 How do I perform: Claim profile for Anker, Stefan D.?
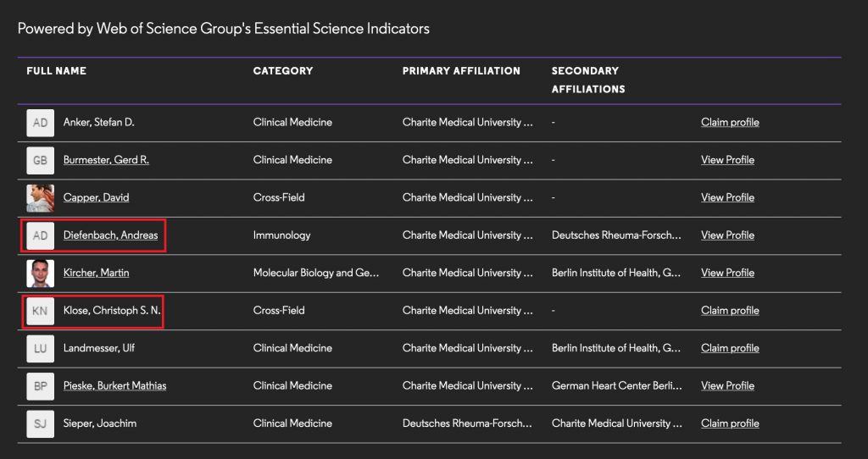coord(730,122)
